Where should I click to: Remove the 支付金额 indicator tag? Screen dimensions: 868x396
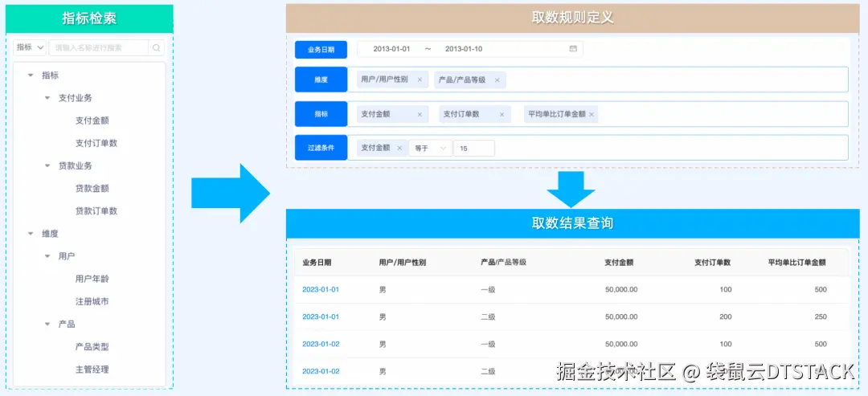pos(420,115)
